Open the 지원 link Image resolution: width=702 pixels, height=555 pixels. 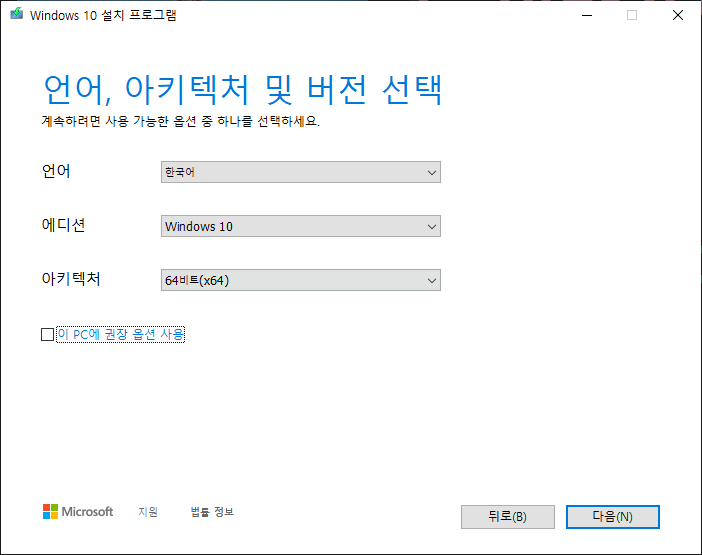148,512
